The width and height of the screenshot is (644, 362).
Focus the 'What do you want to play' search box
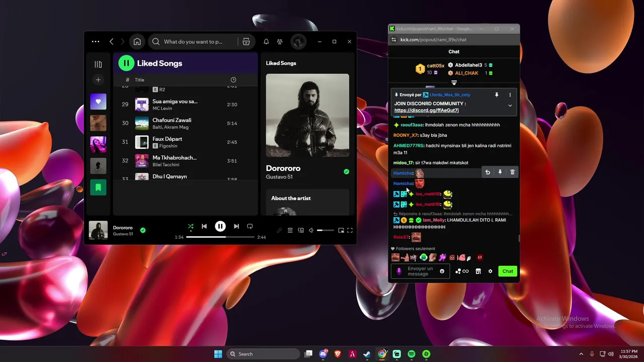(193, 42)
